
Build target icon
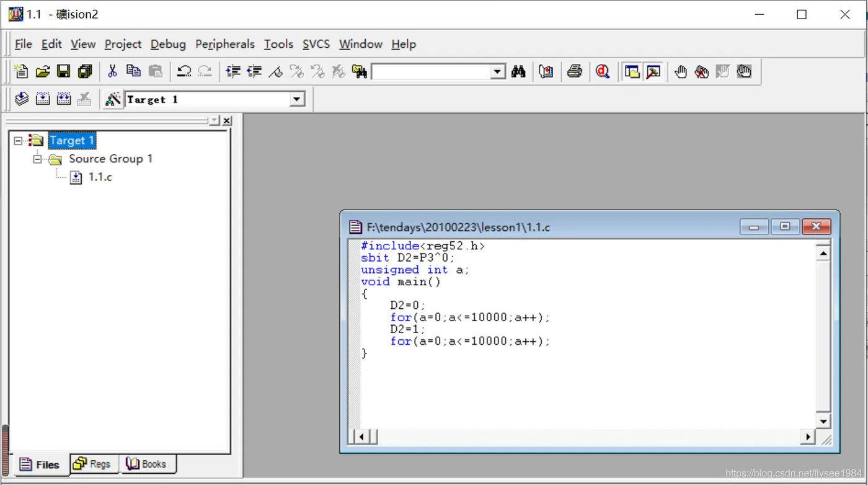pyautogui.click(x=43, y=99)
